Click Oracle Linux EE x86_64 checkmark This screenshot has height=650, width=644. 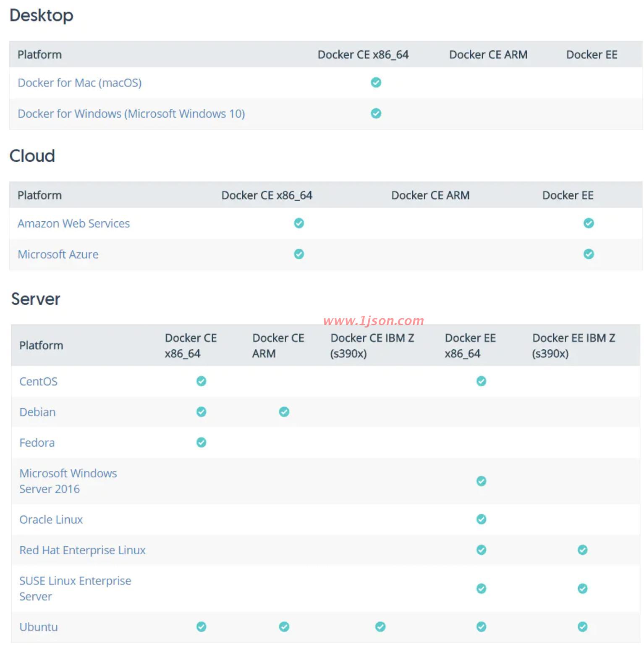482,519
